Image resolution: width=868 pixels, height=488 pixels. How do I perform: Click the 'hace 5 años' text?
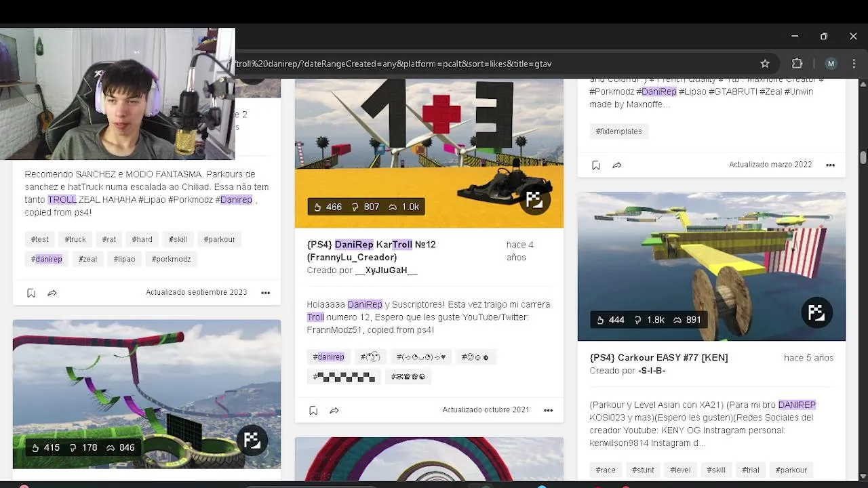point(808,358)
